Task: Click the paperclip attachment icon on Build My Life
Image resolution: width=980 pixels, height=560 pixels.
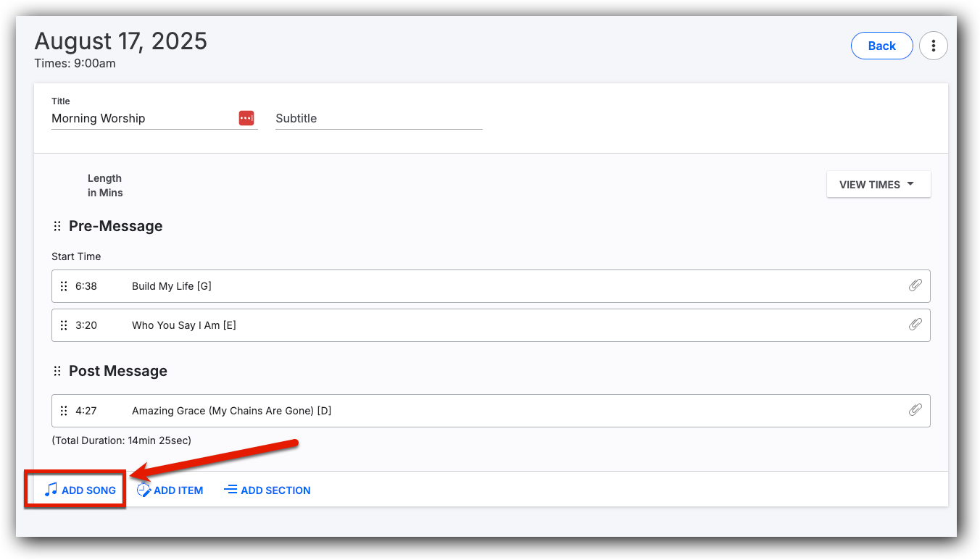Action: pos(915,285)
